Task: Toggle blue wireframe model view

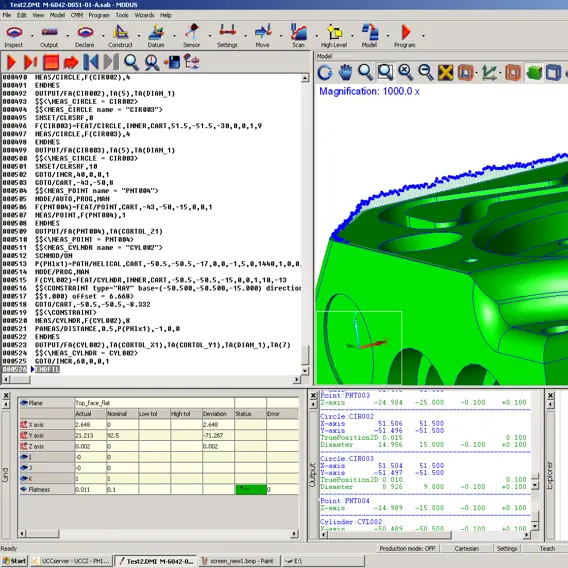Action: (x=553, y=72)
